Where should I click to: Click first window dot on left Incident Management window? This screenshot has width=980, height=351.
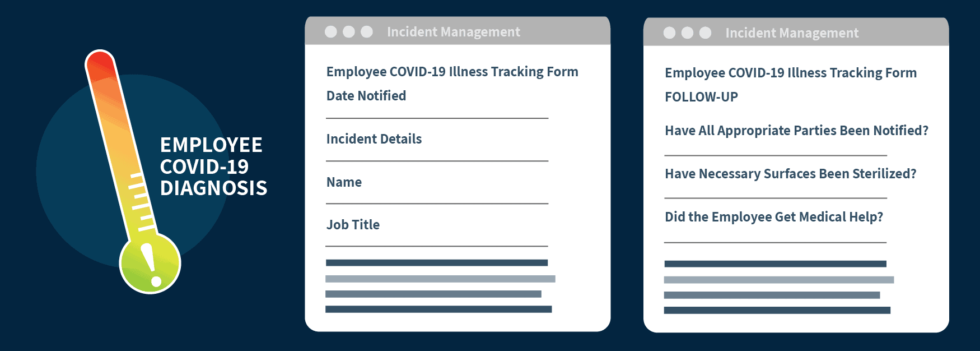point(331,32)
